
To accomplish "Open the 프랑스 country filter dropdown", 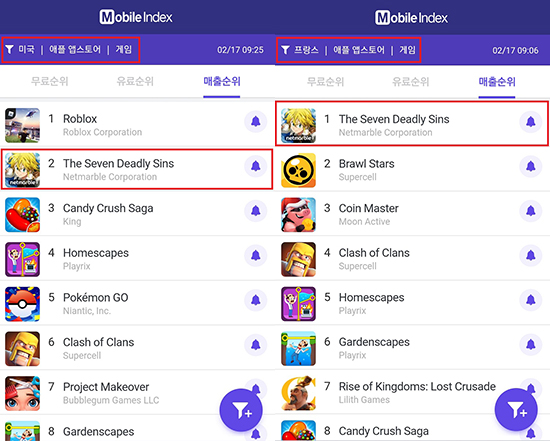I will pos(306,50).
